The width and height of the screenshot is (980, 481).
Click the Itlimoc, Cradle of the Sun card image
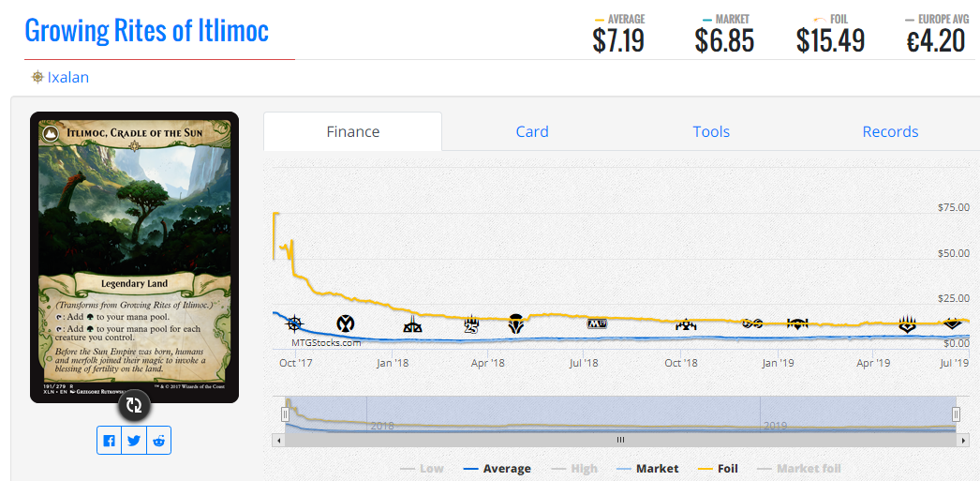pos(134,257)
